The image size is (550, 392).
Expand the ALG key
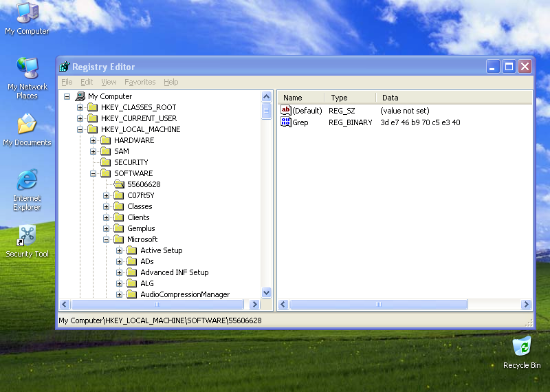(119, 283)
